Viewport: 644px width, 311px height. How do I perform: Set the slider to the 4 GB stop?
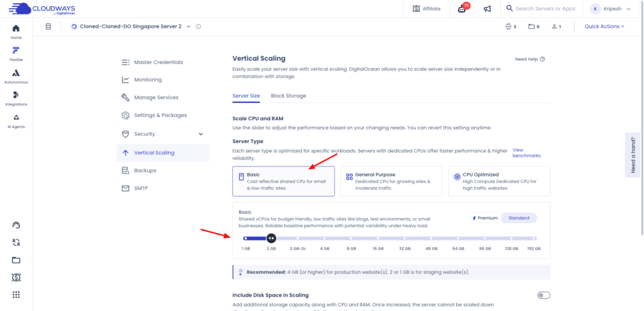[325, 238]
